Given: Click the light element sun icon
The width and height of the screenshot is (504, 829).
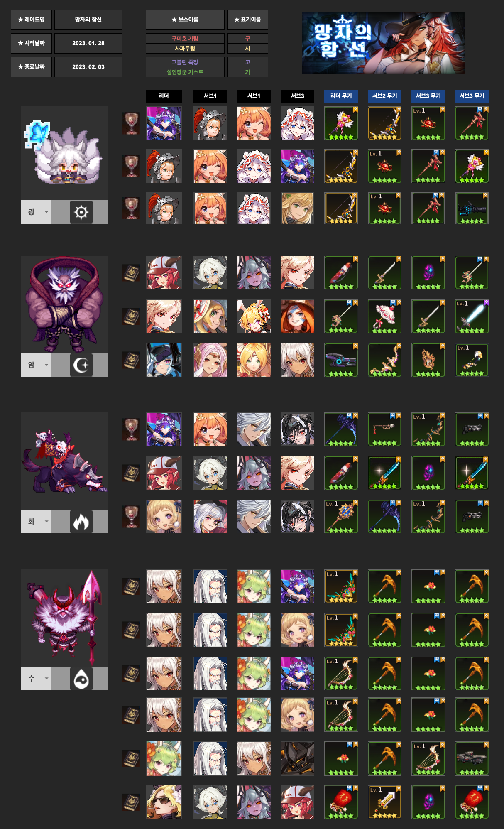Looking at the screenshot, I should (x=81, y=212).
